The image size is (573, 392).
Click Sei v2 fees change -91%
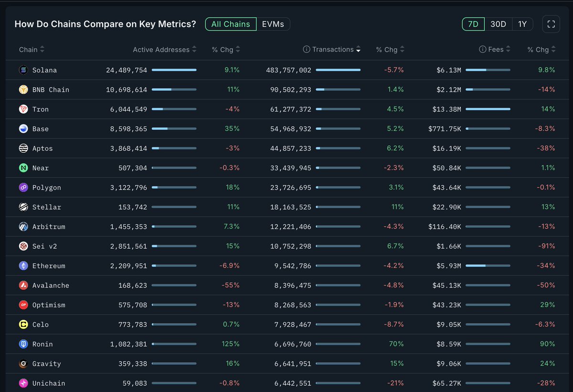[x=546, y=246]
